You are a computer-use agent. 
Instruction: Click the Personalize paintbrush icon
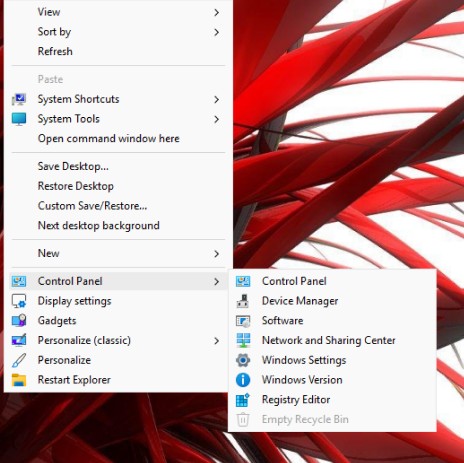click(19, 360)
